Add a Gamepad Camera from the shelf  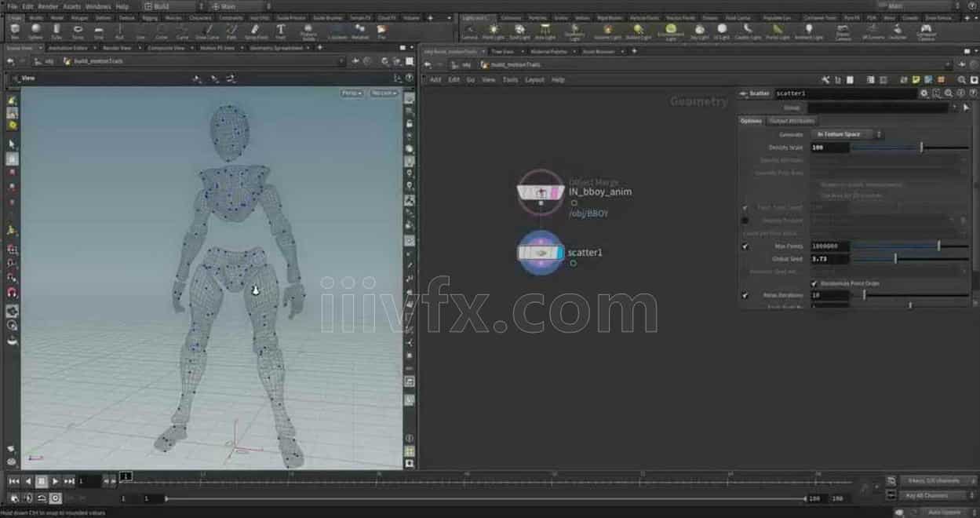pyautogui.click(x=926, y=31)
